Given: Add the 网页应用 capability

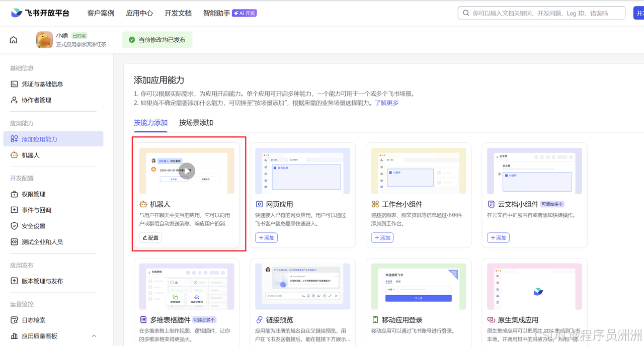Looking at the screenshot, I should coord(266,238).
